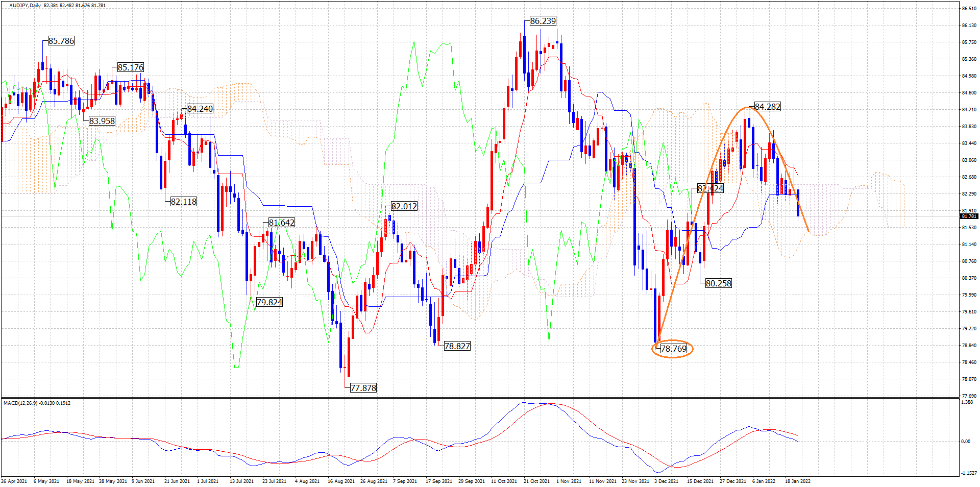The height and width of the screenshot is (487, 980).
Task: Select the 77.878 low price label
Action: [x=363, y=388]
